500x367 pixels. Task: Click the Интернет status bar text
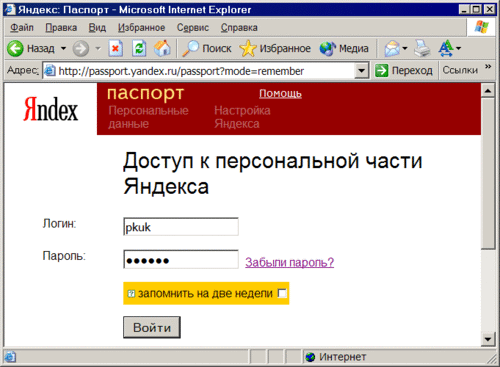coord(342,357)
